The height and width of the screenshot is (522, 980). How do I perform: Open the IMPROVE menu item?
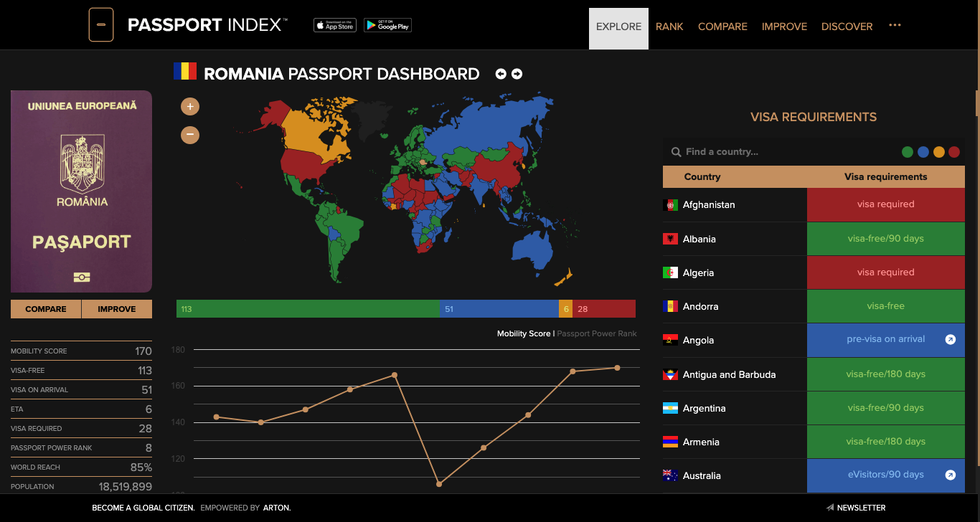coord(784,27)
